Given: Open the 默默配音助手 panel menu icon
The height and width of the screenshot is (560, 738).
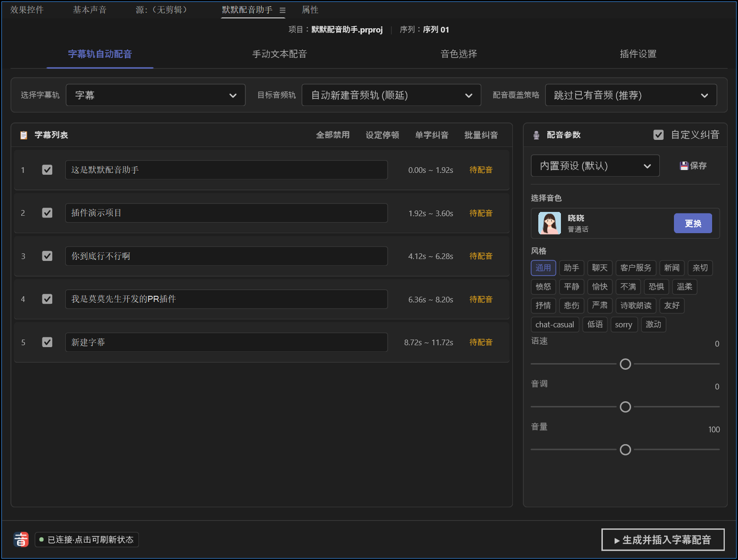Looking at the screenshot, I should [x=283, y=10].
